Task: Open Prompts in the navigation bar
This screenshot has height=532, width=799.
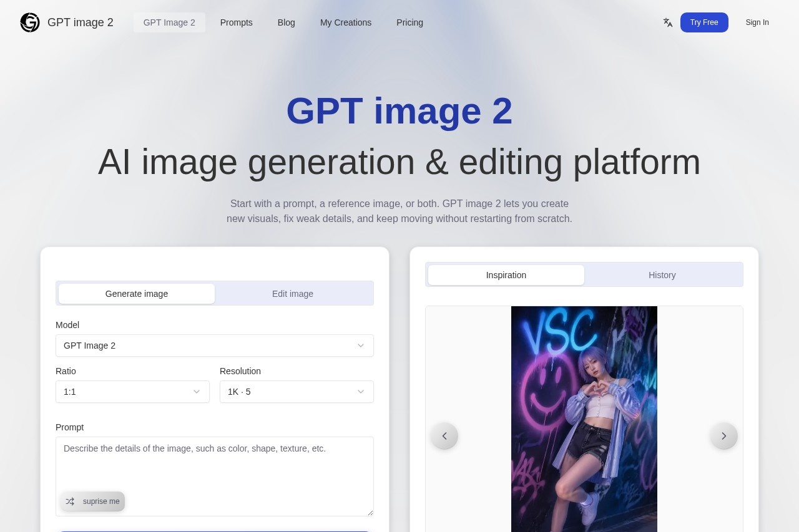Action: pyautogui.click(x=237, y=22)
